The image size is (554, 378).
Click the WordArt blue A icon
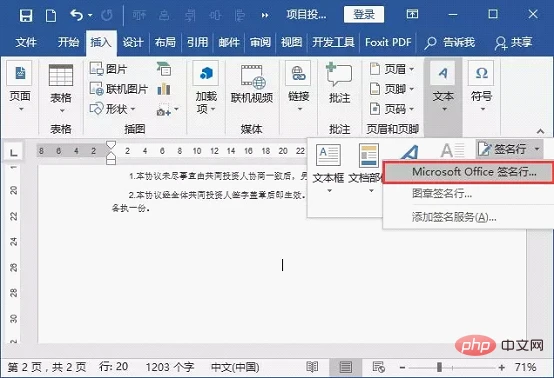point(410,152)
